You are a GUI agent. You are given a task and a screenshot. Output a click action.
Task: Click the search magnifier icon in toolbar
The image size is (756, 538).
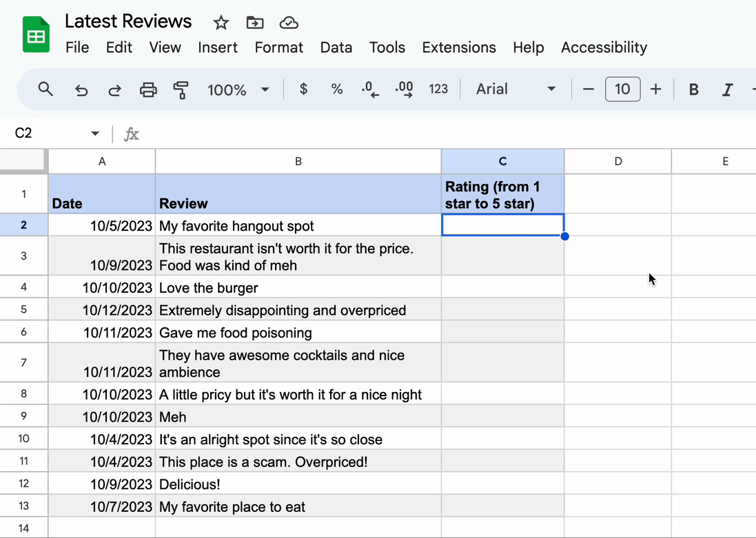[x=45, y=89]
